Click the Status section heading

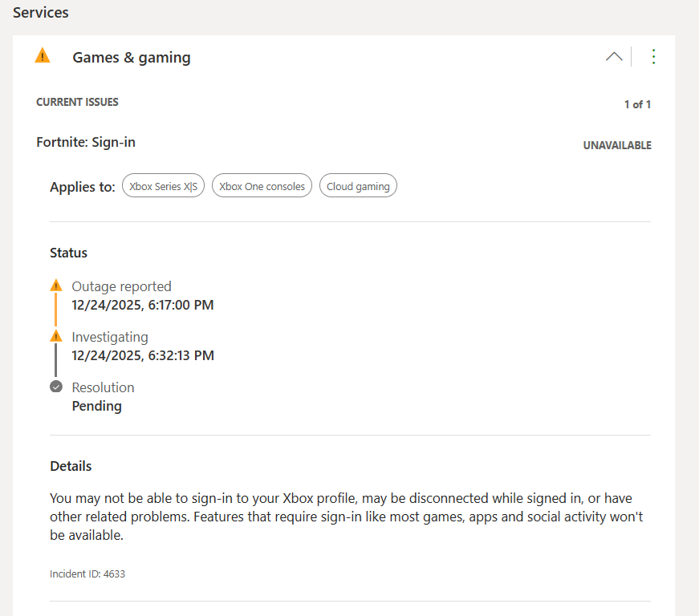(x=69, y=253)
